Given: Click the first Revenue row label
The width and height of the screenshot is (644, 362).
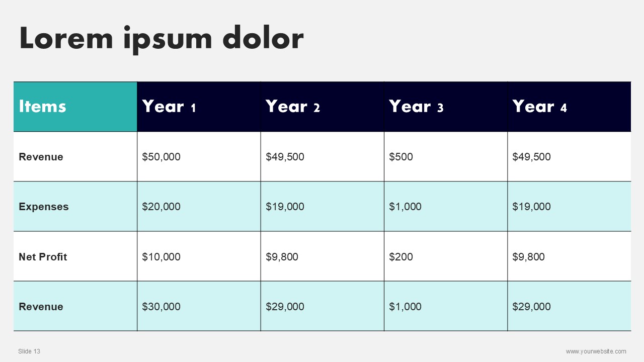Looking at the screenshot, I should [x=41, y=157].
